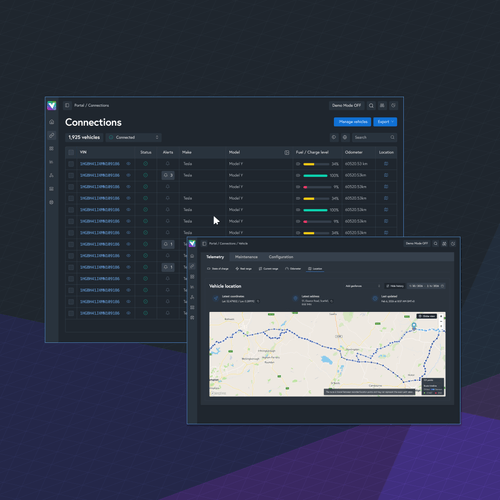500x500 pixels.
Task: Switch to the Maintenance tab
Action: pos(246,257)
